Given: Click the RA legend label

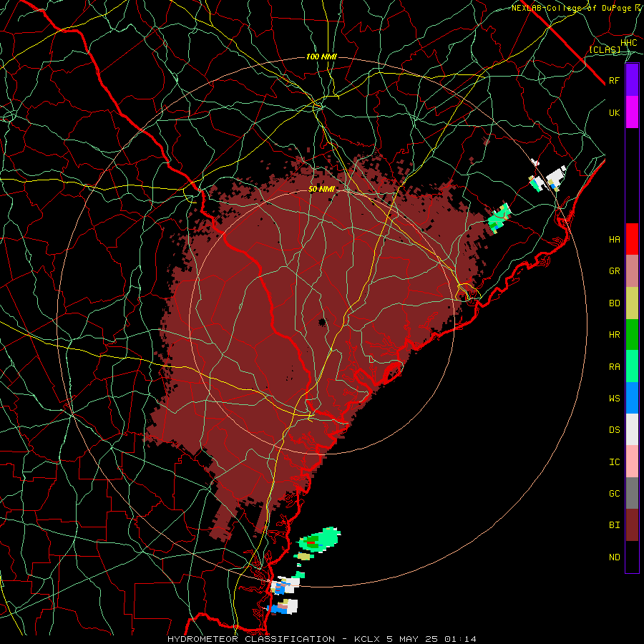Looking at the screenshot, I should 614,367.
